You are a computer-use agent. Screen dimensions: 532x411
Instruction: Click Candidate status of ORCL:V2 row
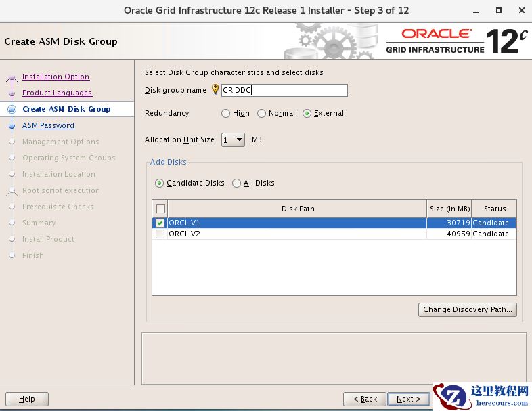[x=494, y=234]
